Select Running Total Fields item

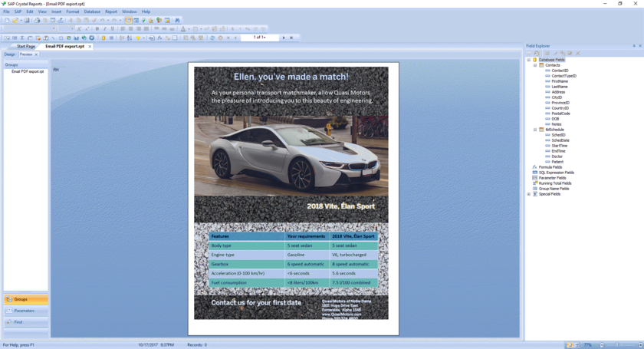pyautogui.click(x=555, y=183)
